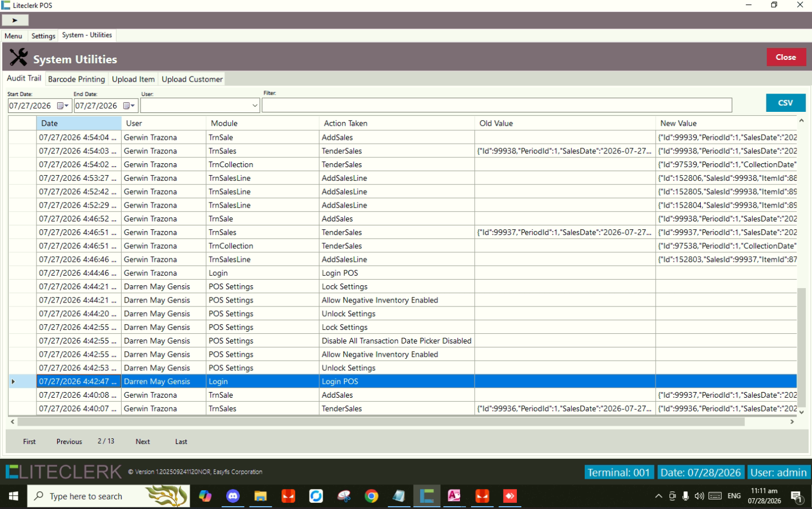Open Snipping Tool from the taskbar
This screenshot has width=812, height=509.
point(344,496)
